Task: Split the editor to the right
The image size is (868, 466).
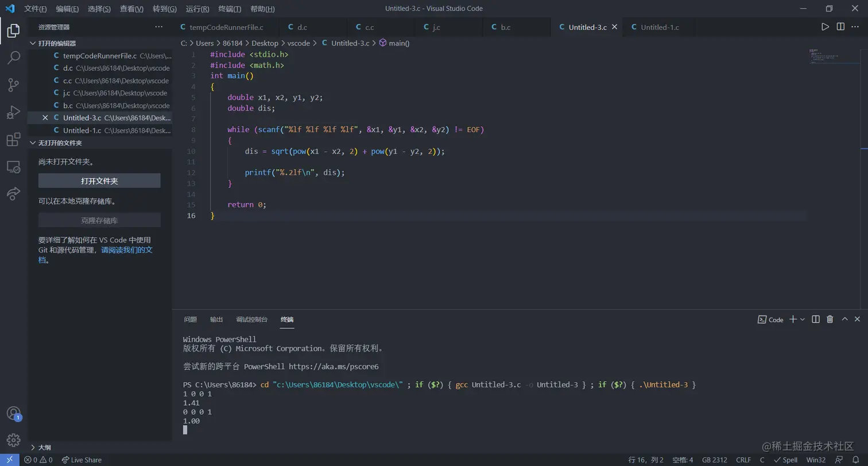Action: point(840,27)
